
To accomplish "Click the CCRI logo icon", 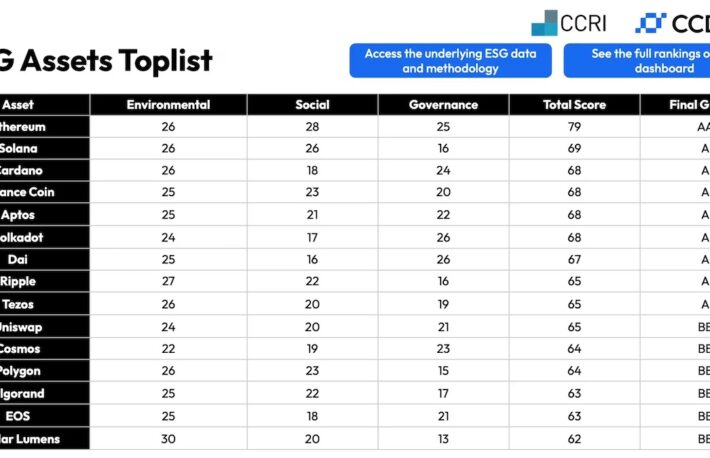I will (x=544, y=23).
